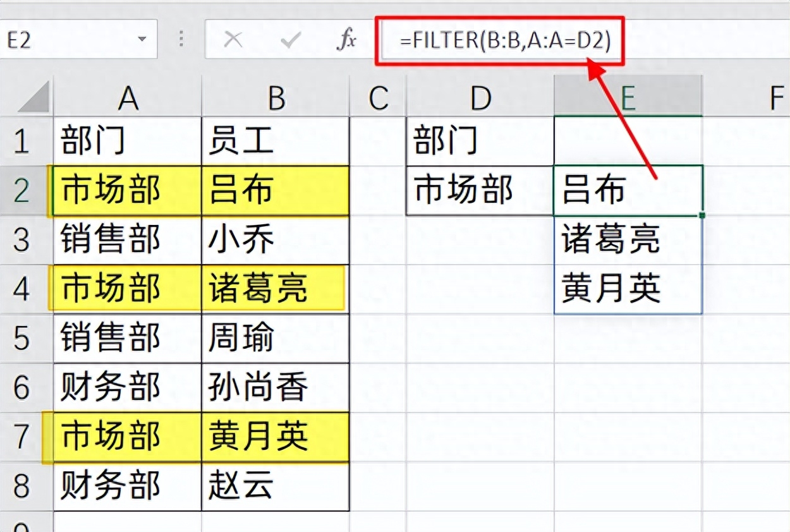Expand the Name Box dropdown arrow
The width and height of the screenshot is (790, 532).
point(142,40)
